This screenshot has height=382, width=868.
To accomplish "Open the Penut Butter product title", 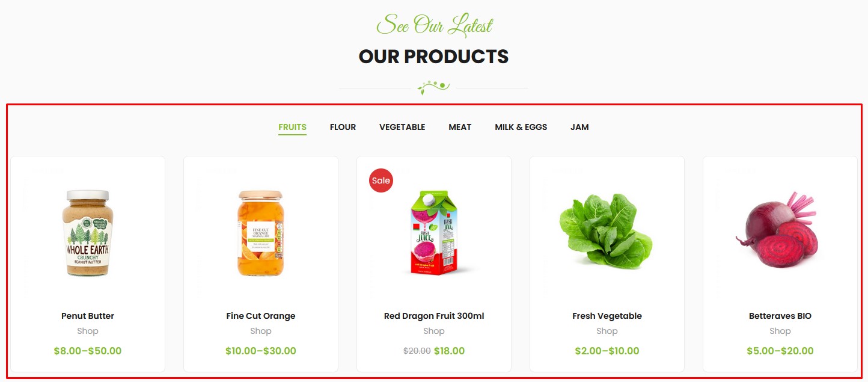I will [88, 316].
